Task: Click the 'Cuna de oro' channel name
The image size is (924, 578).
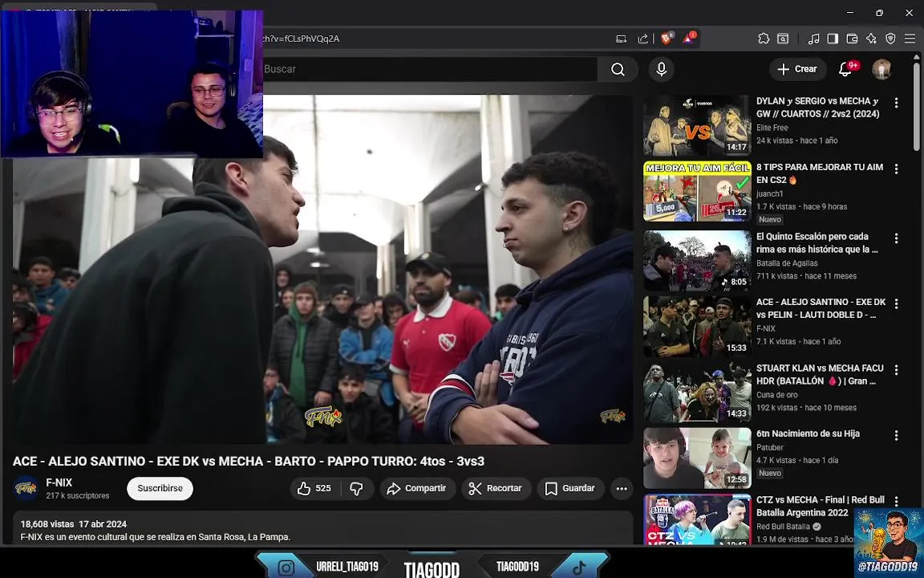Action: [776, 395]
